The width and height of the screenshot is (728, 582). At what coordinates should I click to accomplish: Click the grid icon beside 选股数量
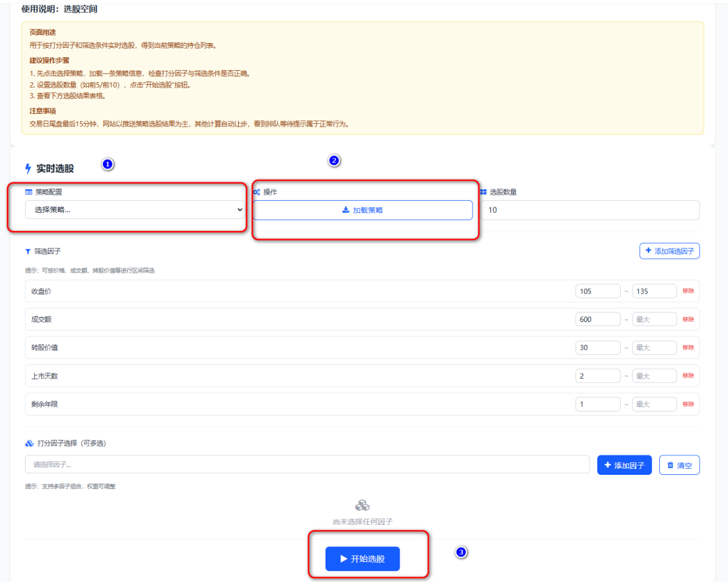[x=483, y=192]
